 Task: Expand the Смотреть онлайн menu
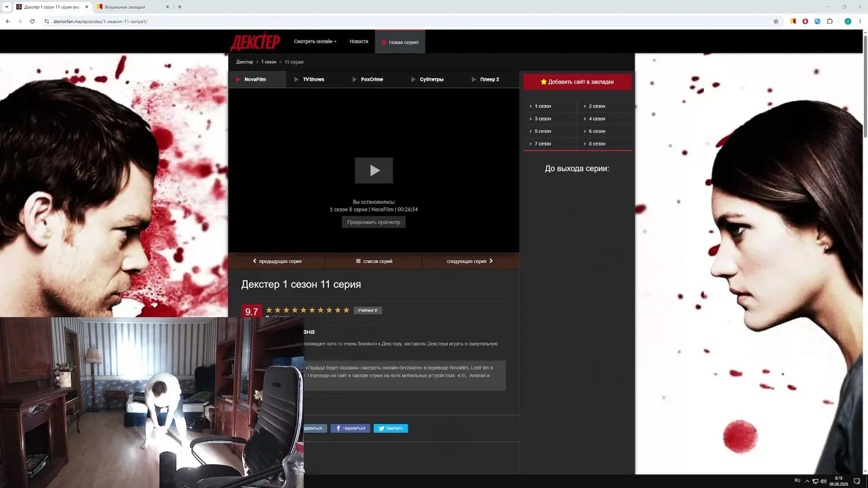click(315, 42)
